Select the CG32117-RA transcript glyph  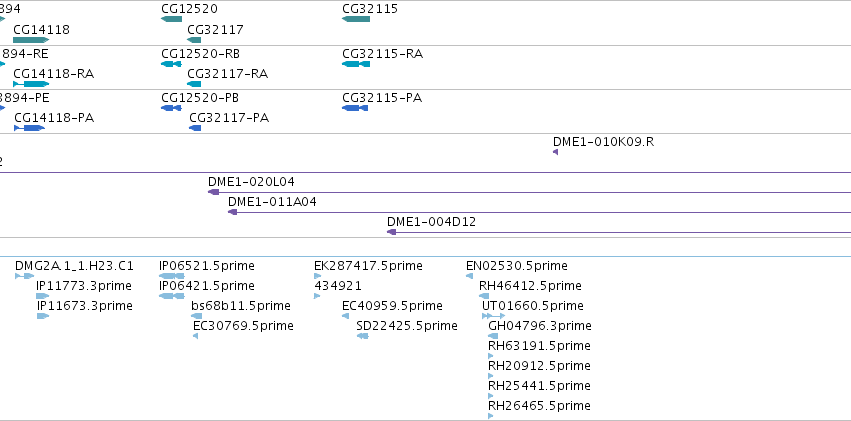(195, 84)
